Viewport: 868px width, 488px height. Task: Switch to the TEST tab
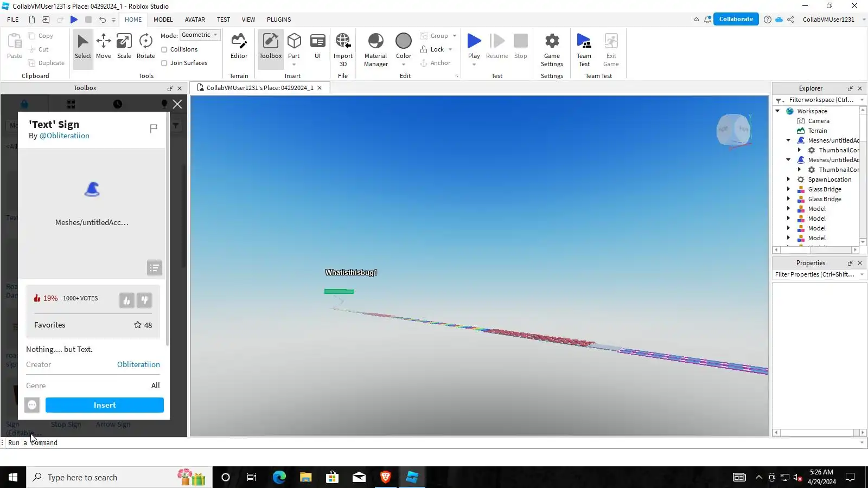(x=224, y=20)
